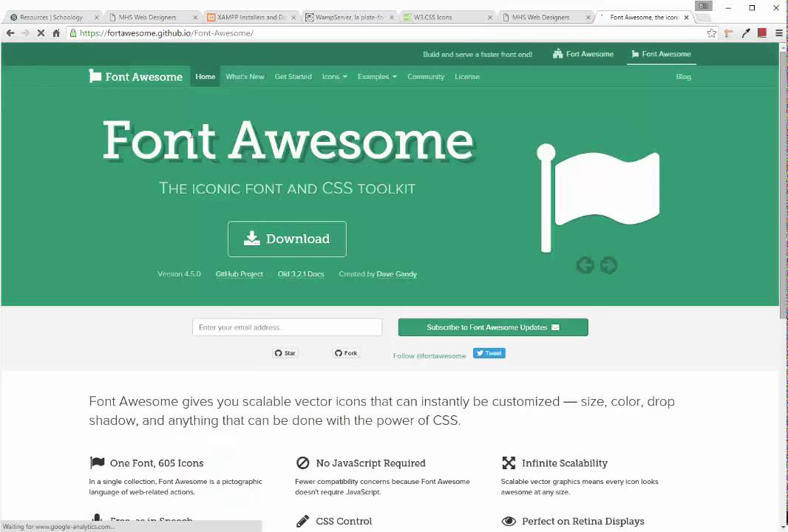Viewport: 788px width, 532px height.
Task: Stop loading the page with X button
Action: (41, 33)
